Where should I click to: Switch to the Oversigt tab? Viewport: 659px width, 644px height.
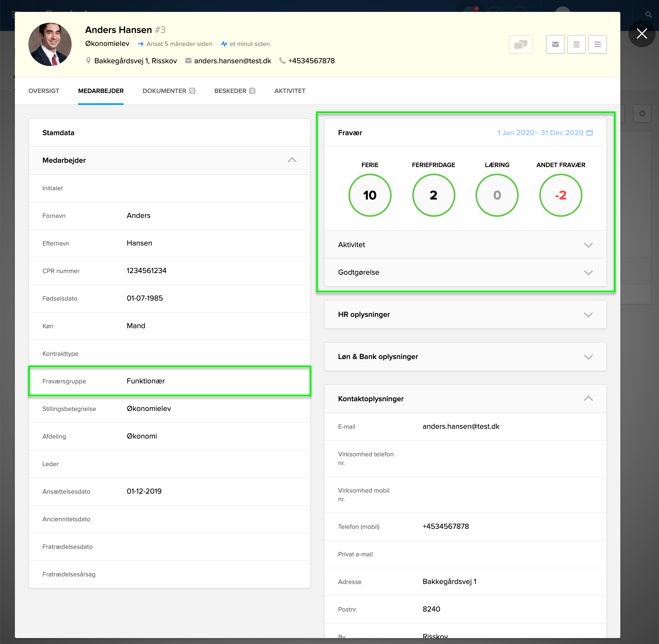(x=44, y=91)
